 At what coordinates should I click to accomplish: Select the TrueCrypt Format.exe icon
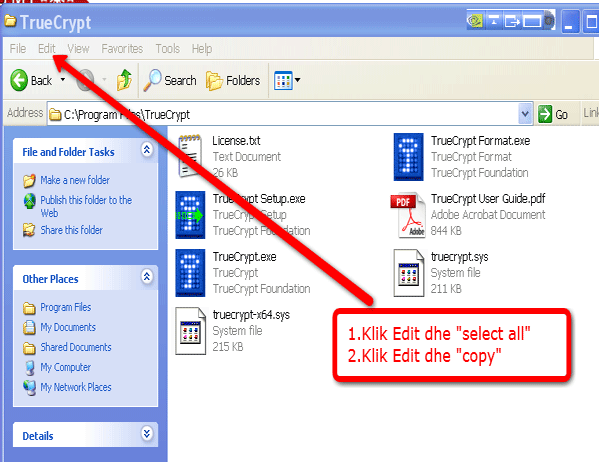click(x=408, y=157)
